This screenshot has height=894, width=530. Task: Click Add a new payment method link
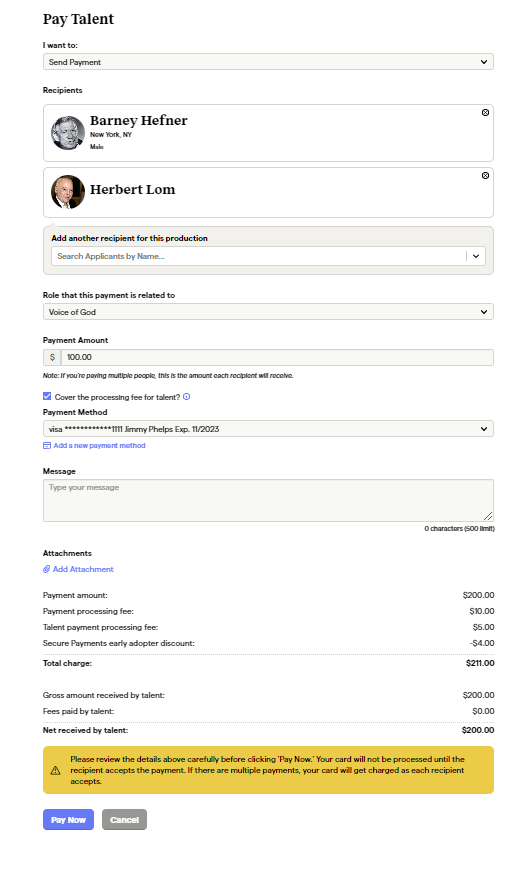coord(99,446)
